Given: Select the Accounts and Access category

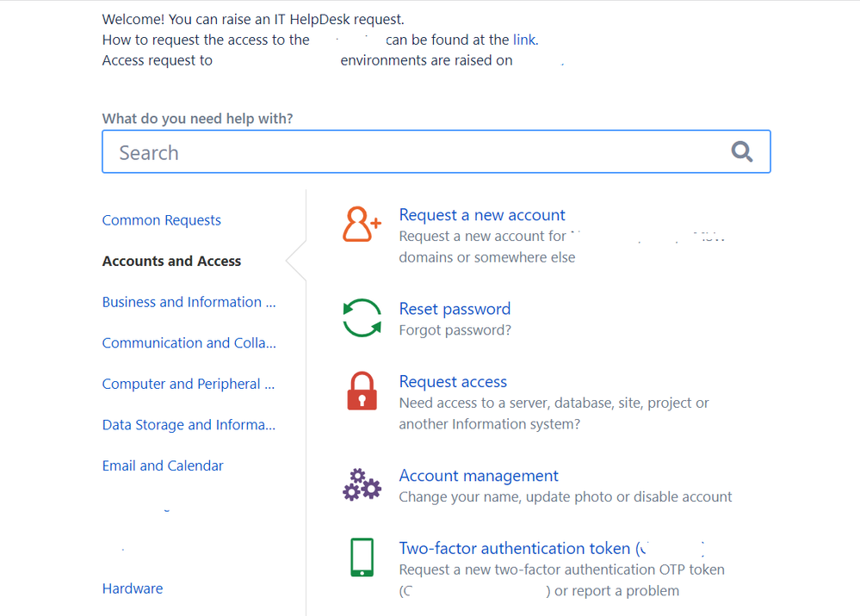Looking at the screenshot, I should coord(171,262).
